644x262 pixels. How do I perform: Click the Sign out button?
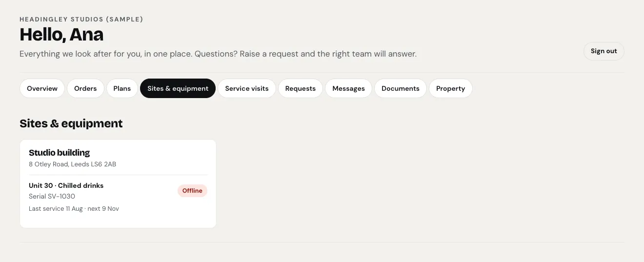coord(604,51)
